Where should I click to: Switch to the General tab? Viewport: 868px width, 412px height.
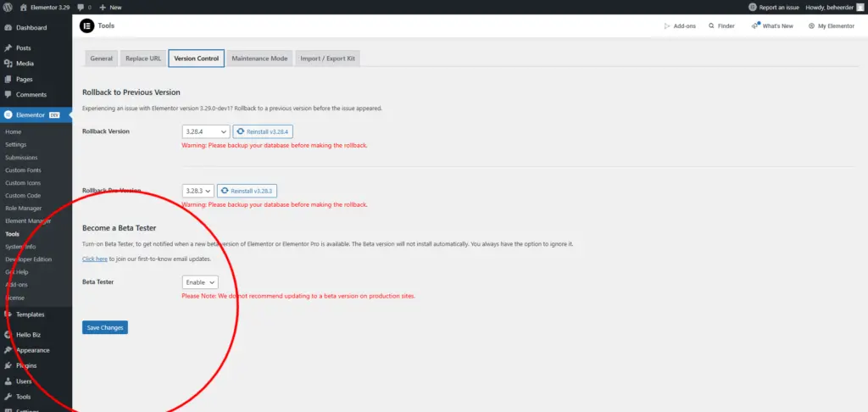[x=102, y=58]
